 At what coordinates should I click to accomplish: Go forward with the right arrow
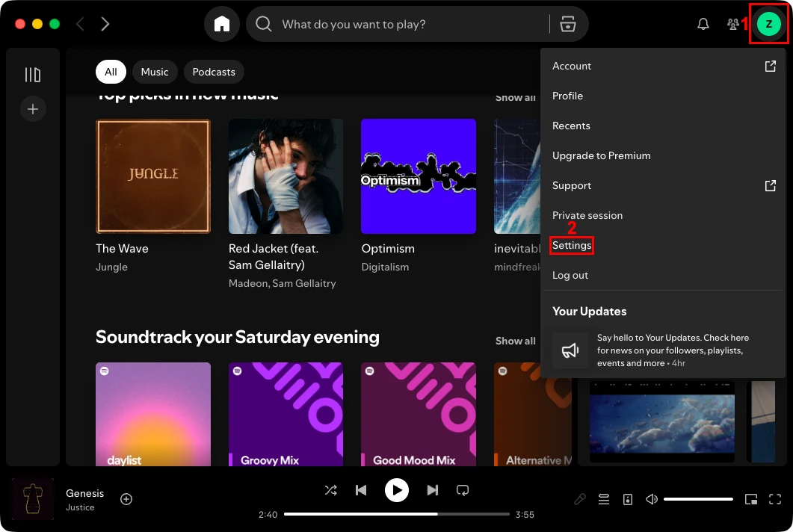(x=105, y=24)
